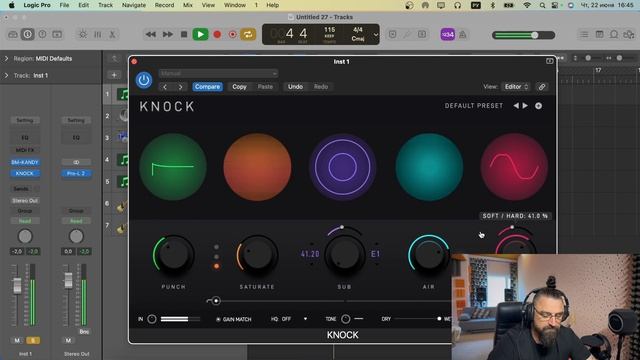Viewport: 640px width, 360px height.
Task: Toggle the Inspector info button
Action: 27,35
